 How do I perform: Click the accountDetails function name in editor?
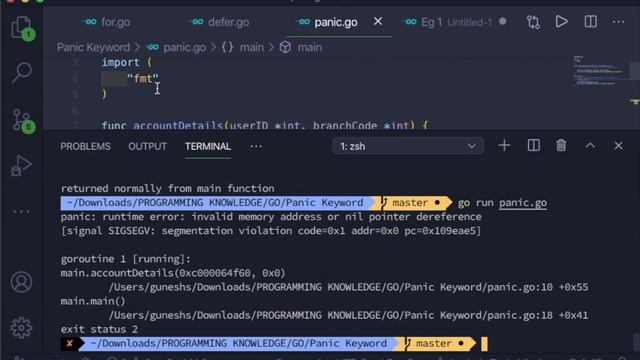pos(178,125)
